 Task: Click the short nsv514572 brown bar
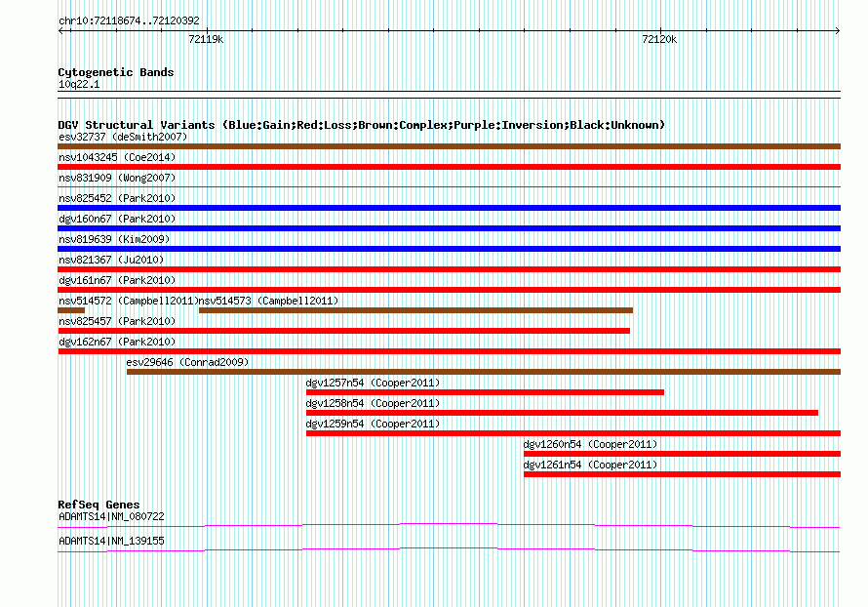[71, 310]
